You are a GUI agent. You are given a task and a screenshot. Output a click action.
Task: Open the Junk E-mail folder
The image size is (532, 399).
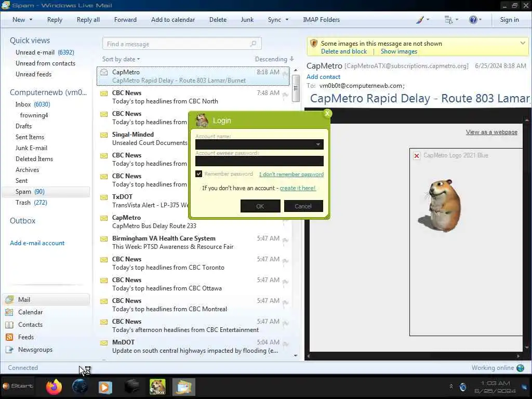coord(31,148)
